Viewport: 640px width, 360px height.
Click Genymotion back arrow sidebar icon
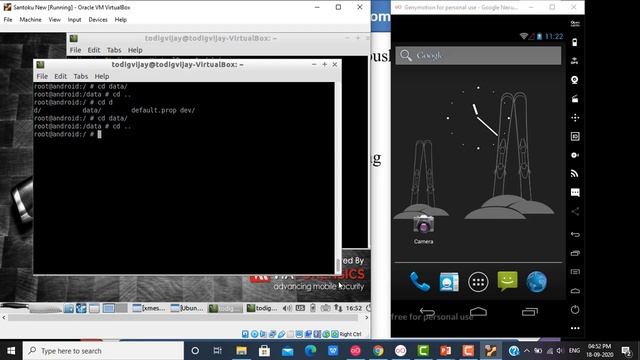(x=575, y=234)
